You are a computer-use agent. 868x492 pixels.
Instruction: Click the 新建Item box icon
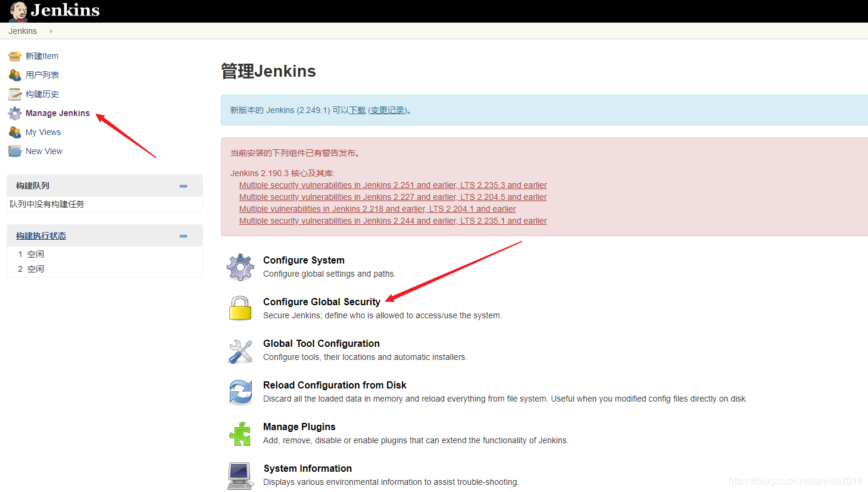(x=15, y=56)
